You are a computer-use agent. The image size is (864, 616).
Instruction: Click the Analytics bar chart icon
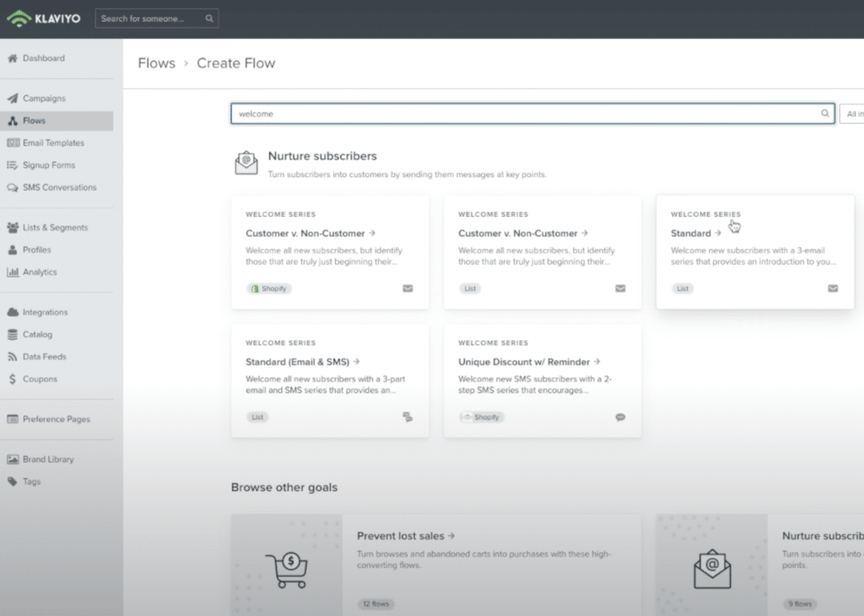pos(13,273)
